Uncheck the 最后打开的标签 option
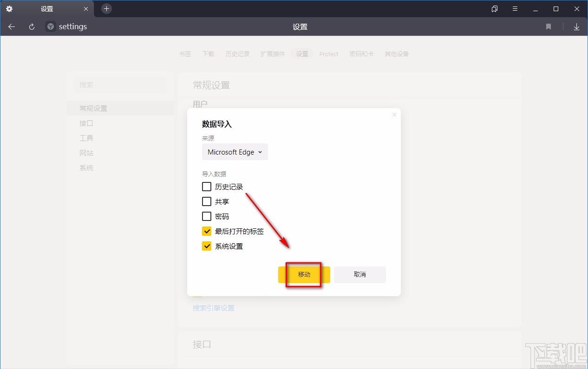The height and width of the screenshot is (369, 588). click(x=207, y=231)
